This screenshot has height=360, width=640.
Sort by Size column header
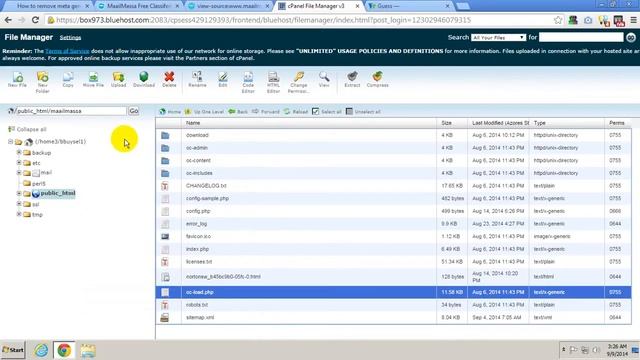point(447,122)
